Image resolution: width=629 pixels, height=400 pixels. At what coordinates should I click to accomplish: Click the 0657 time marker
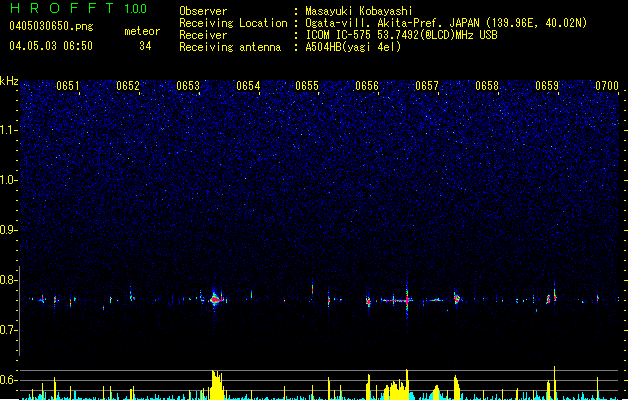(x=427, y=86)
